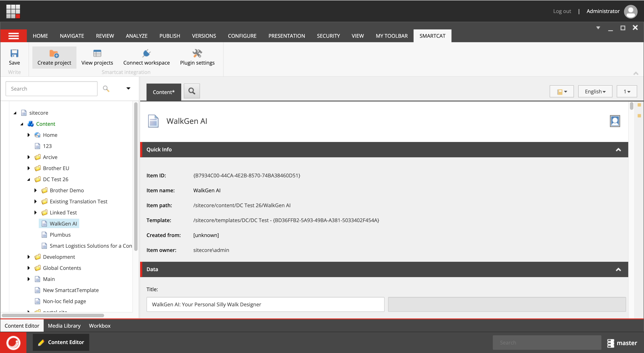644x353 pixels.
Task: Click Connect workspace plug icon
Action: coord(147,53)
